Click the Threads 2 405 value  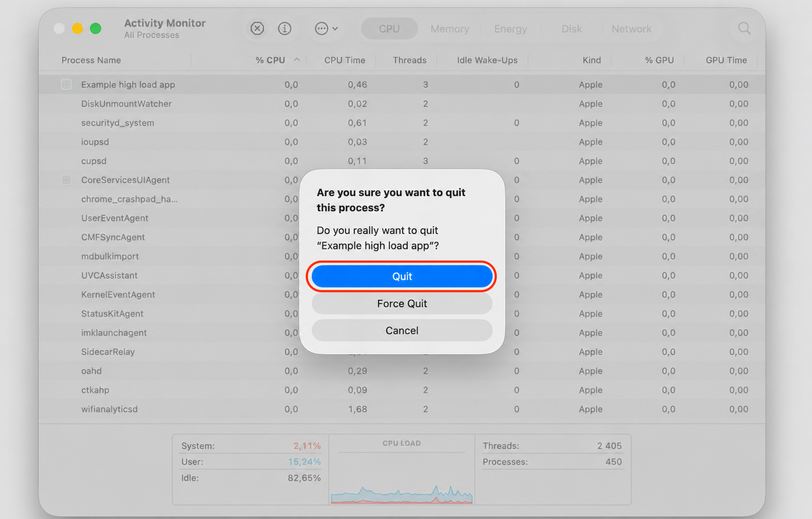610,446
